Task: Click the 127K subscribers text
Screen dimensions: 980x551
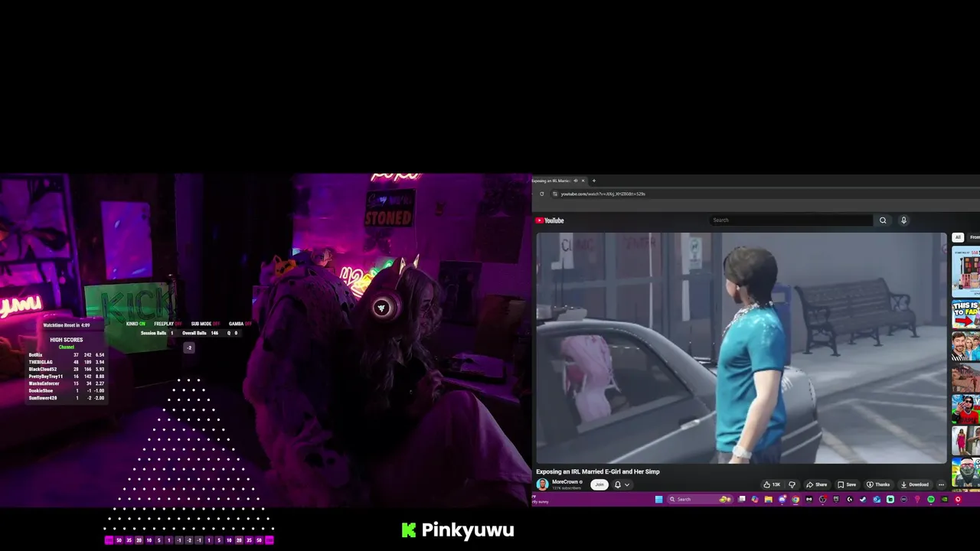Action: (567, 487)
